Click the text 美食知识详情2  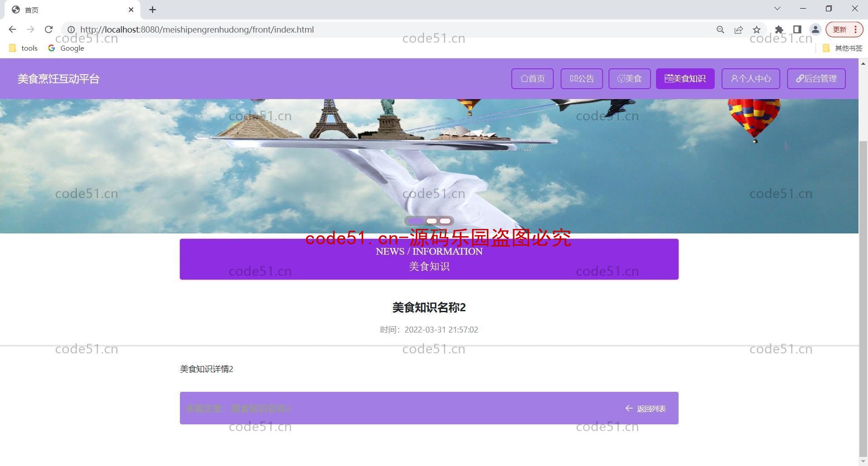[207, 369]
